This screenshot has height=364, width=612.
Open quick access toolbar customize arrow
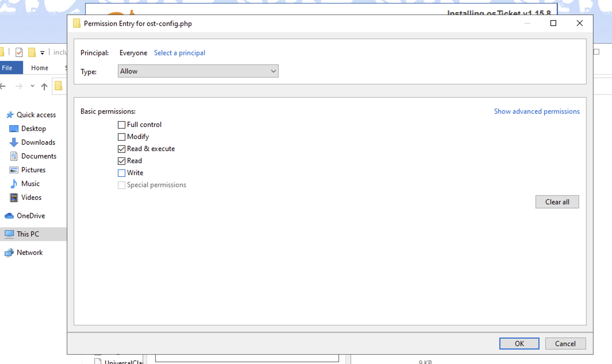42,53
